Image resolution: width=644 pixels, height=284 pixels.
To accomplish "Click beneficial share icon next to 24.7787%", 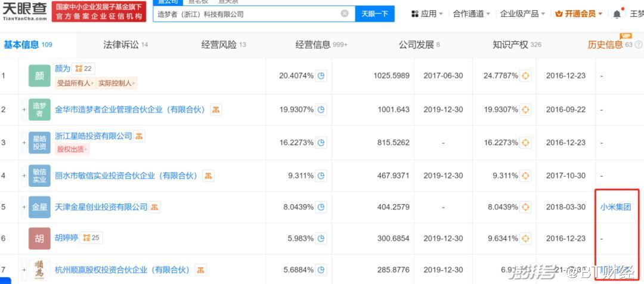I will tap(525, 76).
